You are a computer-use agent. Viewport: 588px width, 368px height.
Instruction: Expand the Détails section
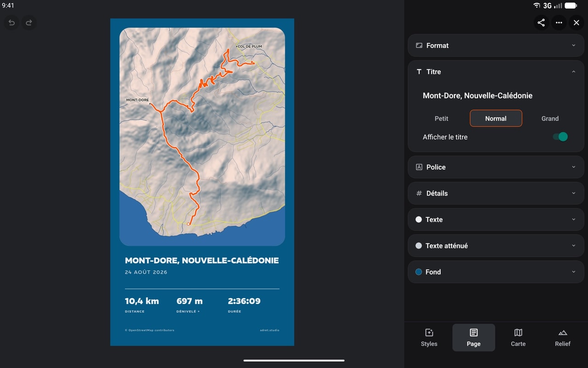pos(496,193)
